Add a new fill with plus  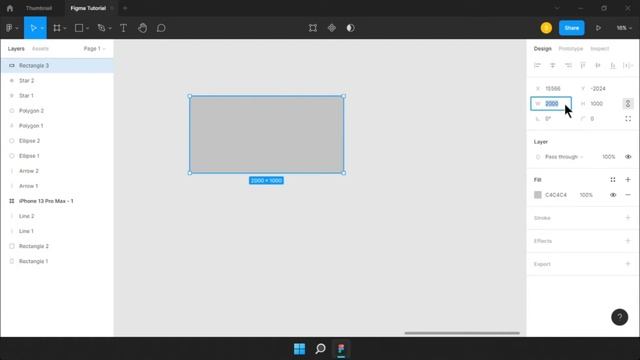point(628,180)
